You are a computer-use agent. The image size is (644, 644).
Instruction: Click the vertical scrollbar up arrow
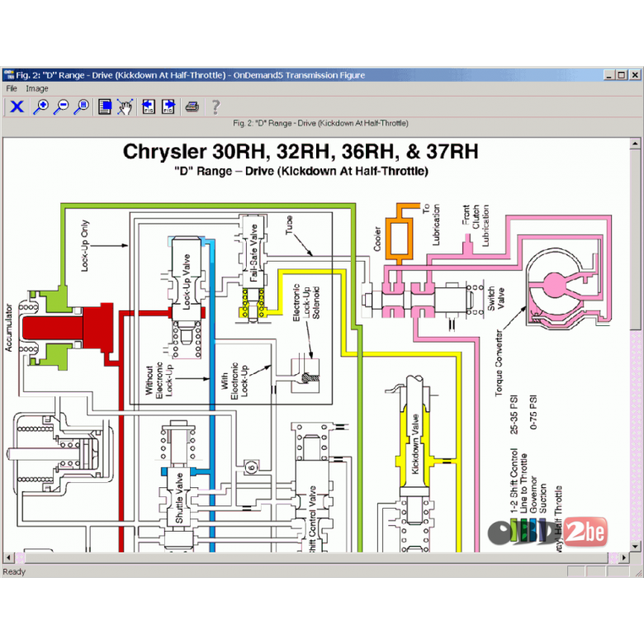635,144
